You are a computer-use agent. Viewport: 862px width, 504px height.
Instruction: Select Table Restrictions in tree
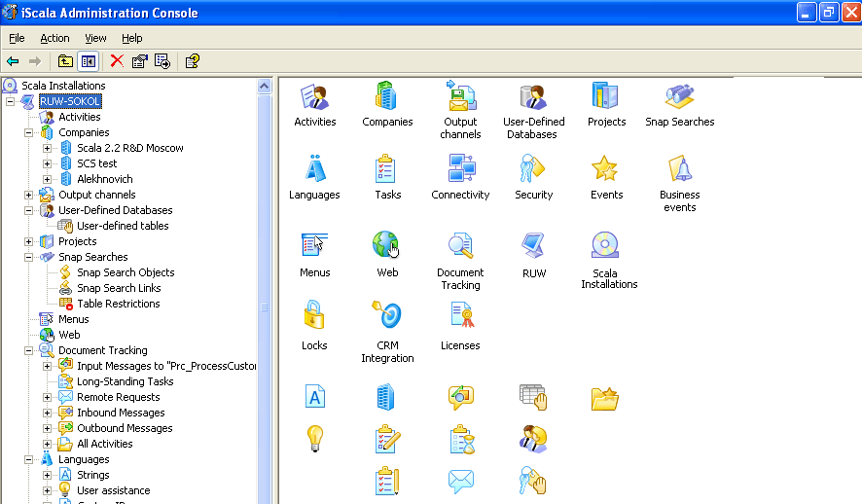[118, 304]
